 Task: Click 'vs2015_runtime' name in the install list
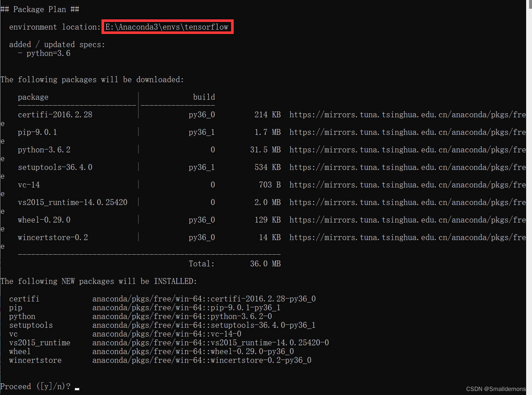[x=40, y=343]
